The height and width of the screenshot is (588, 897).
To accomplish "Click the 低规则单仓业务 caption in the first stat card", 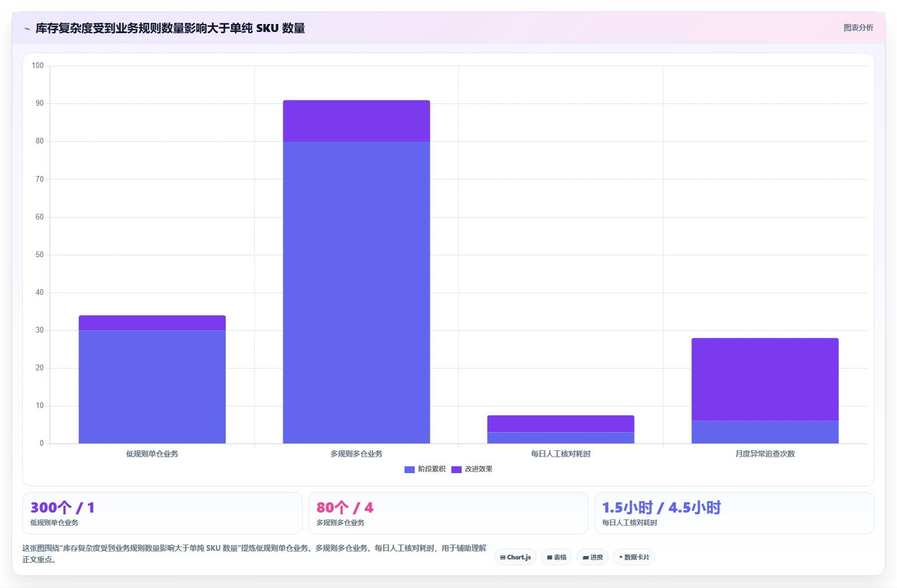I will click(x=54, y=523).
